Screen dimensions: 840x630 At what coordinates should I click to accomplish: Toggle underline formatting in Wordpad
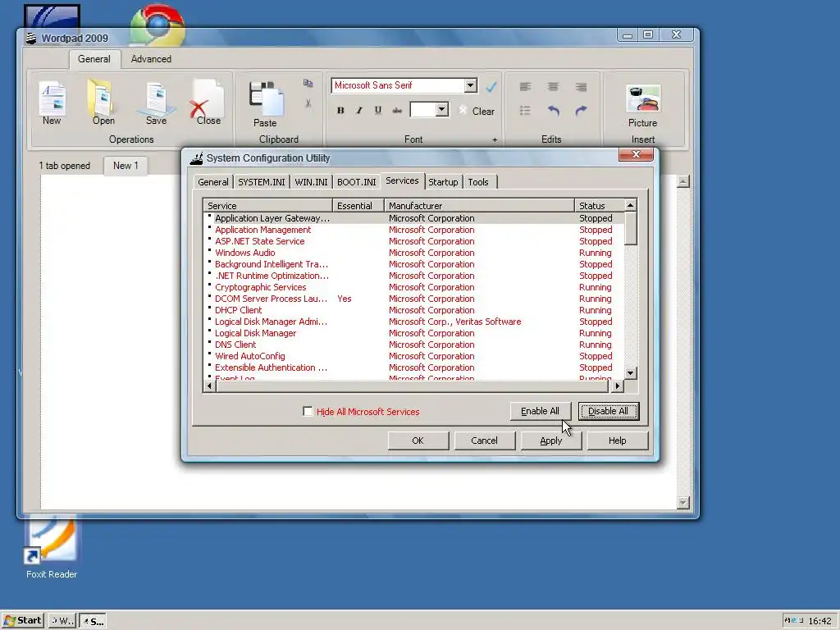click(378, 111)
